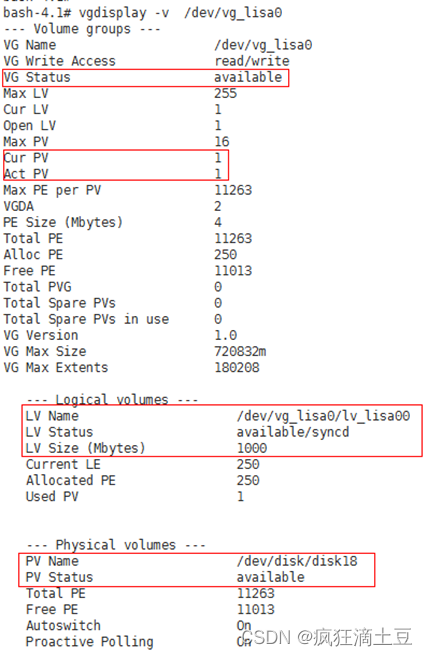Viewport: 428px width, 656px height.
Task: Click the Logical volumes section header
Action: coord(112,400)
